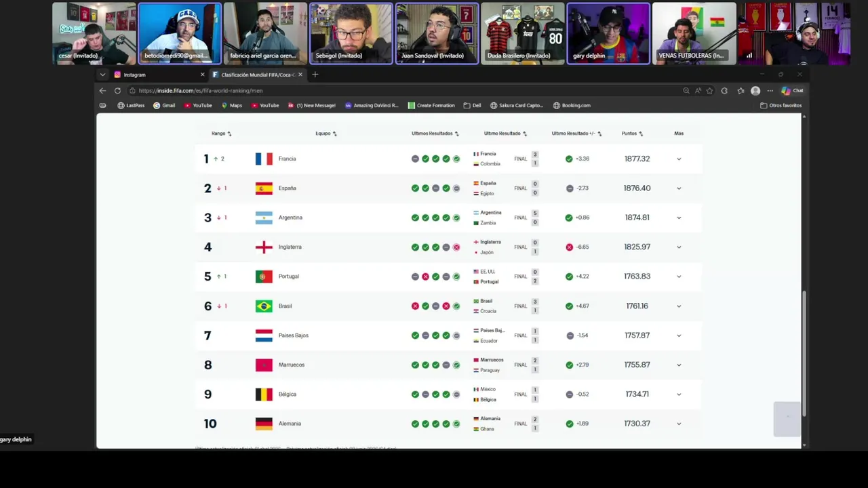Screen dimensions: 868x488
Task: Open the Create Formation bookmark
Action: [431, 106]
